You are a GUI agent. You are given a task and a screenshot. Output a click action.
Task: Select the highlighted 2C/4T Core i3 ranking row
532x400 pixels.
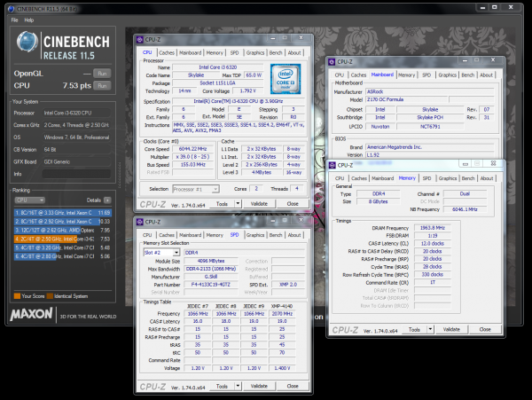(63, 239)
